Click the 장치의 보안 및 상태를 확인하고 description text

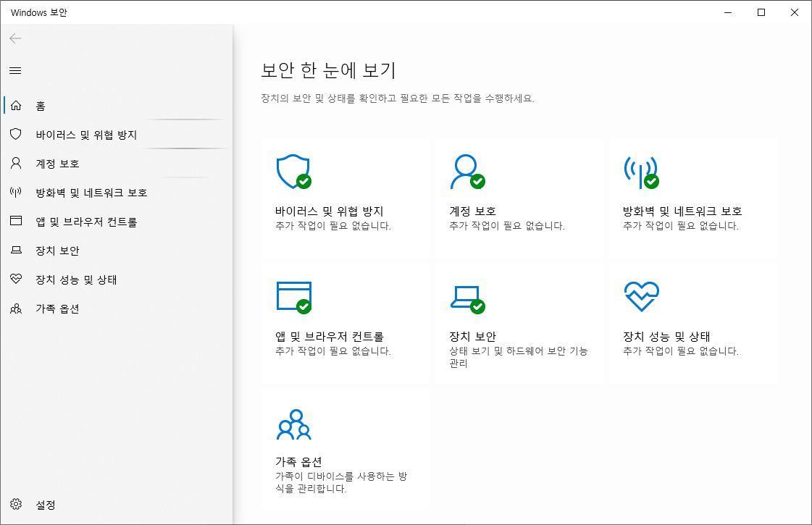click(397, 98)
